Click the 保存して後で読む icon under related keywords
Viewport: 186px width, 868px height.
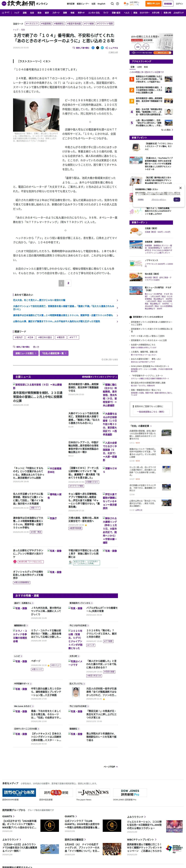coord(22,347)
